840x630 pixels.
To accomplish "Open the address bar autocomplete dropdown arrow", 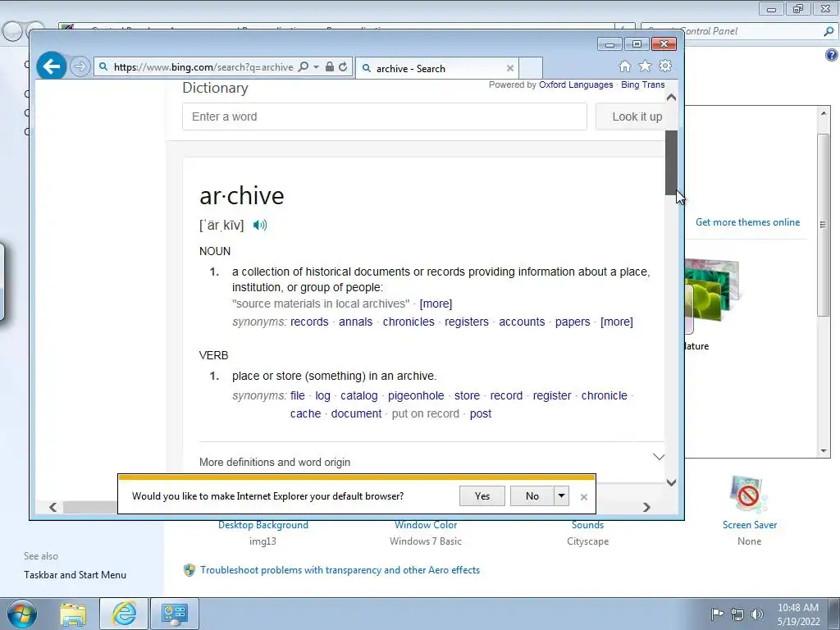I will 316,66.
